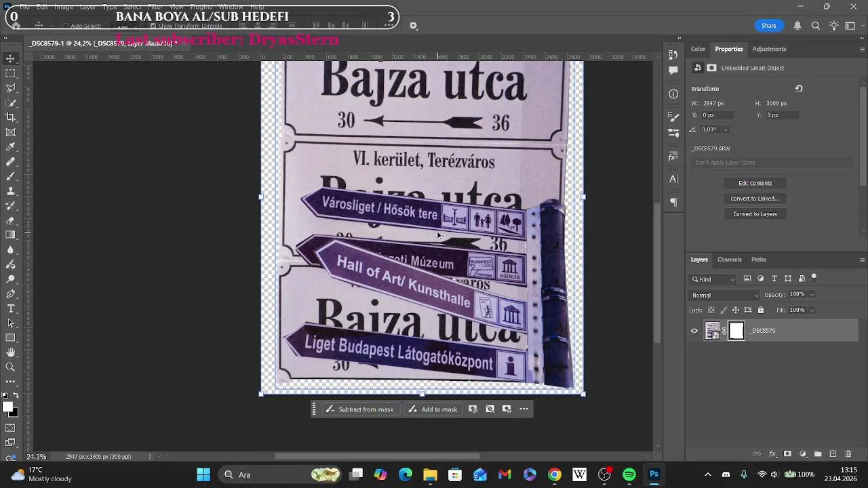The width and height of the screenshot is (868, 488).
Task: Add a layer mask from Layers footer
Action: [x=787, y=454]
